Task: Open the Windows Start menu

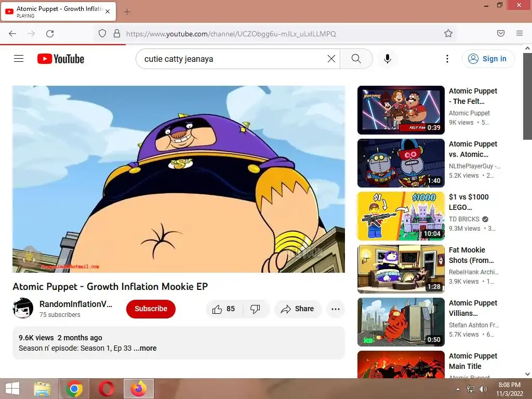Action: [x=12, y=389]
